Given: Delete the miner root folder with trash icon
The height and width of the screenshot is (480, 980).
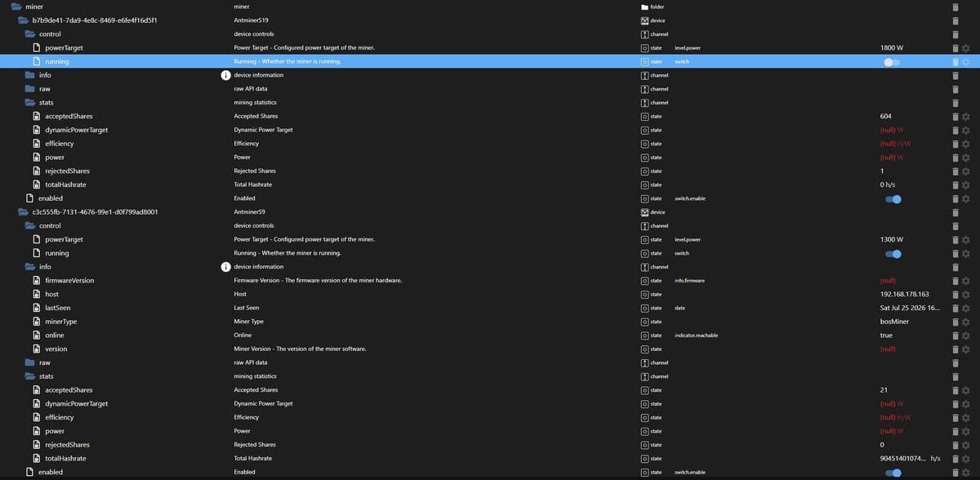Looking at the screenshot, I should tap(955, 7).
